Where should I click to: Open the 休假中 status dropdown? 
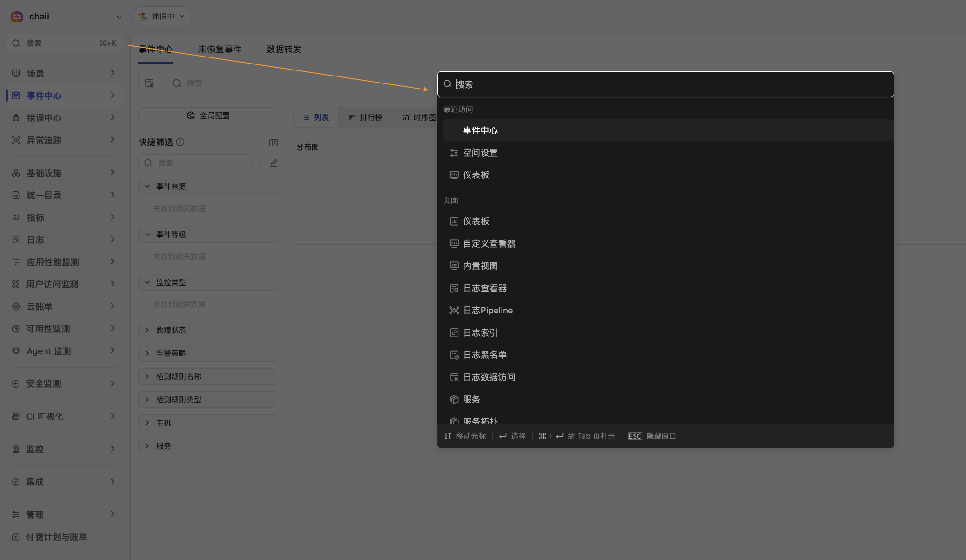tap(162, 16)
